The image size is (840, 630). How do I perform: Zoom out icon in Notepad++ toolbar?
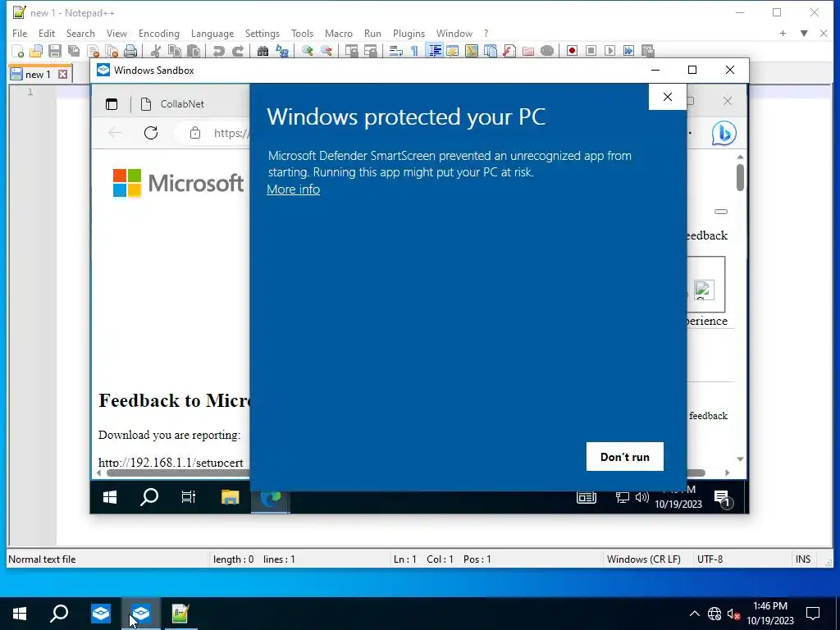pos(326,51)
